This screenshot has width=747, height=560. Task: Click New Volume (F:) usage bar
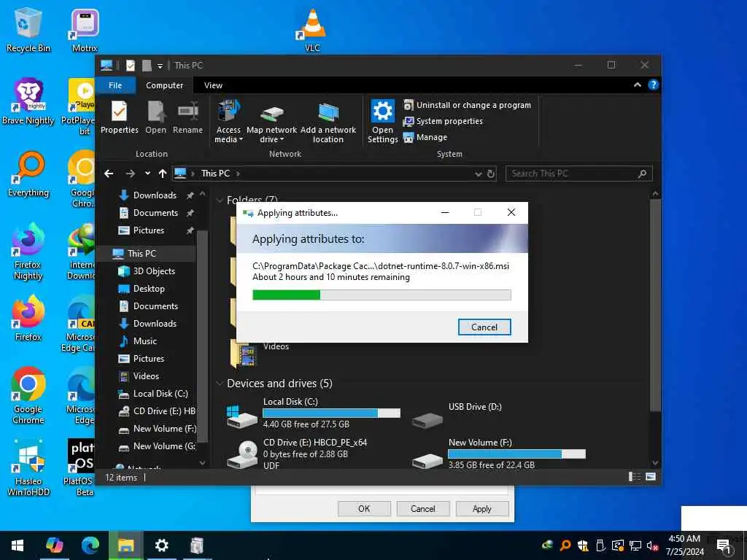pos(517,454)
